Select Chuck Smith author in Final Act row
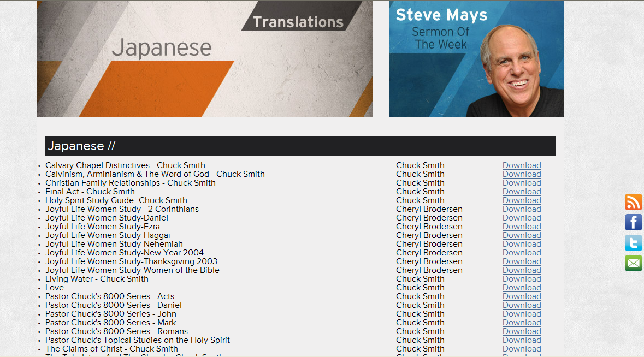 [x=420, y=192]
